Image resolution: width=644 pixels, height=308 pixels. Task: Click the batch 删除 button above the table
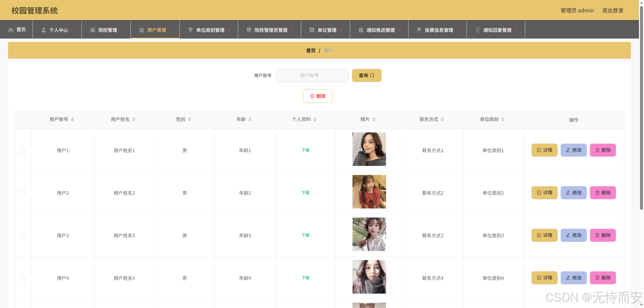318,96
